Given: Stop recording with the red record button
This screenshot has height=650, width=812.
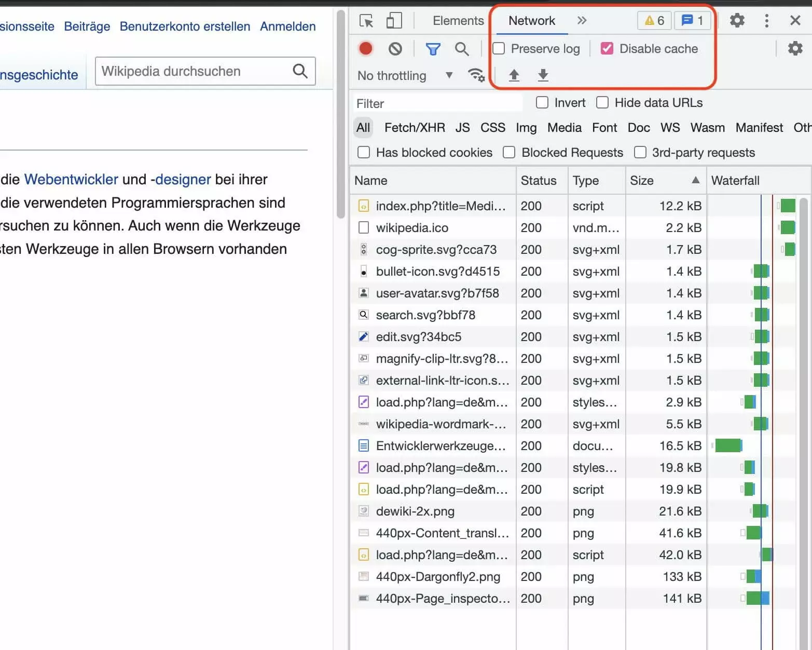Looking at the screenshot, I should click(x=366, y=48).
